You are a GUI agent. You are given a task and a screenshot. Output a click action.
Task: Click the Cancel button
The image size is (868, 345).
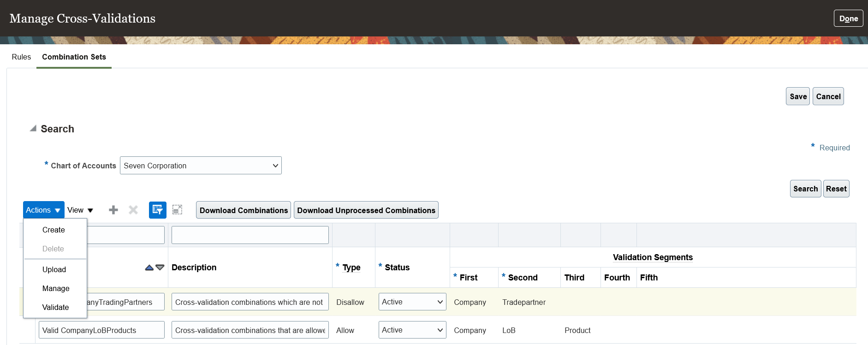[828, 96]
